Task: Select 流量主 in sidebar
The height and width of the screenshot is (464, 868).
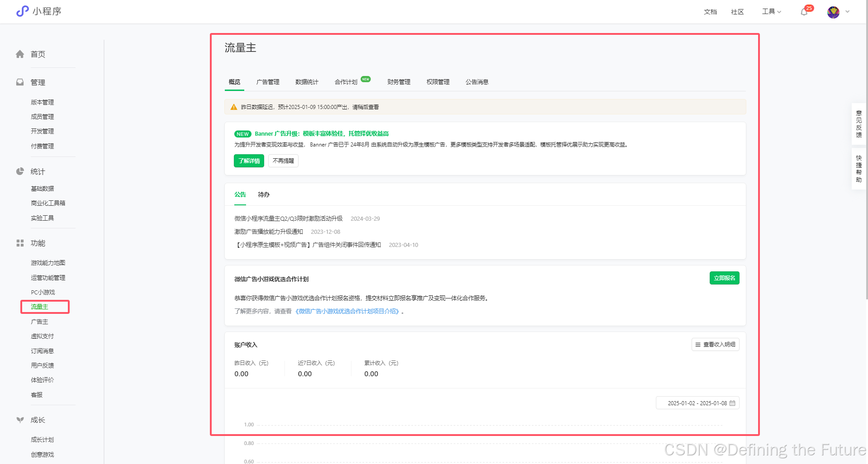Action: [39, 307]
